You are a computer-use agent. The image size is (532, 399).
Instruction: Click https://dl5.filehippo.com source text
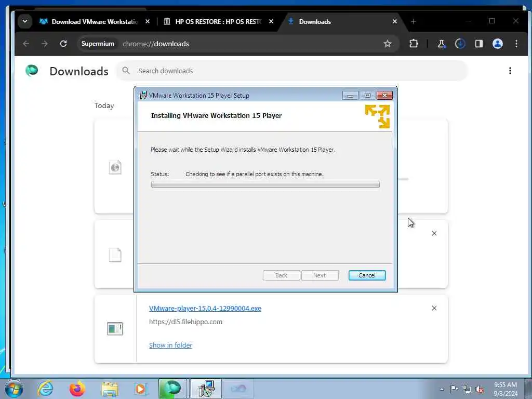[185, 322]
